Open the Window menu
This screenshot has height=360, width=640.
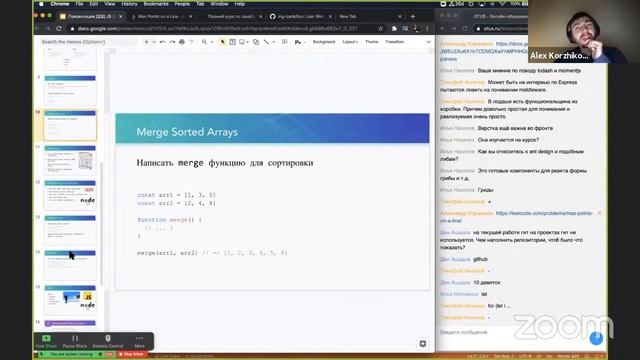(x=219, y=4)
